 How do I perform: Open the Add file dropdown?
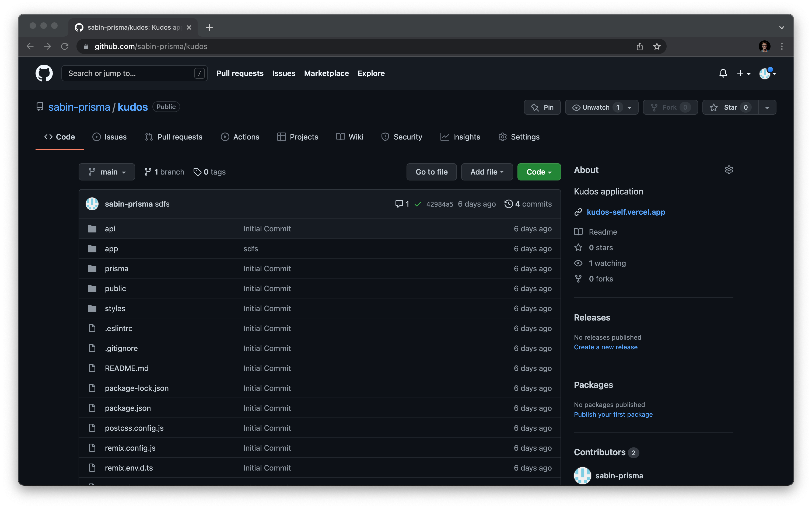486,172
